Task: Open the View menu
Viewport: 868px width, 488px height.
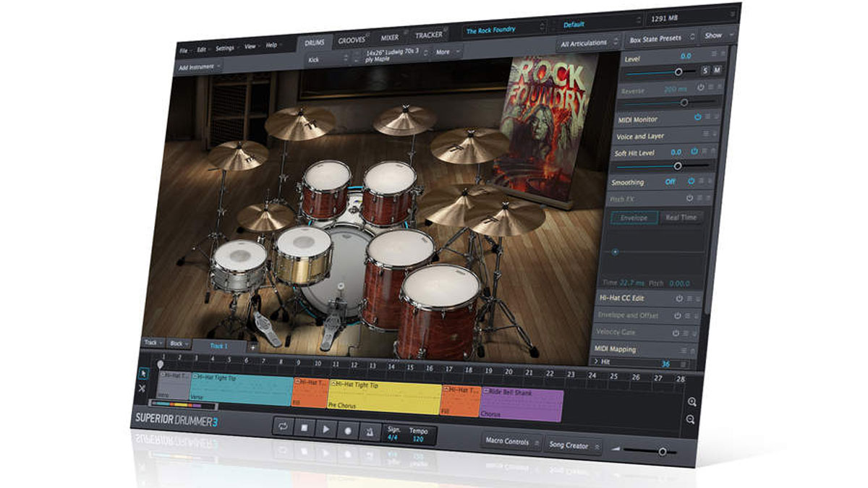Action: [x=252, y=47]
